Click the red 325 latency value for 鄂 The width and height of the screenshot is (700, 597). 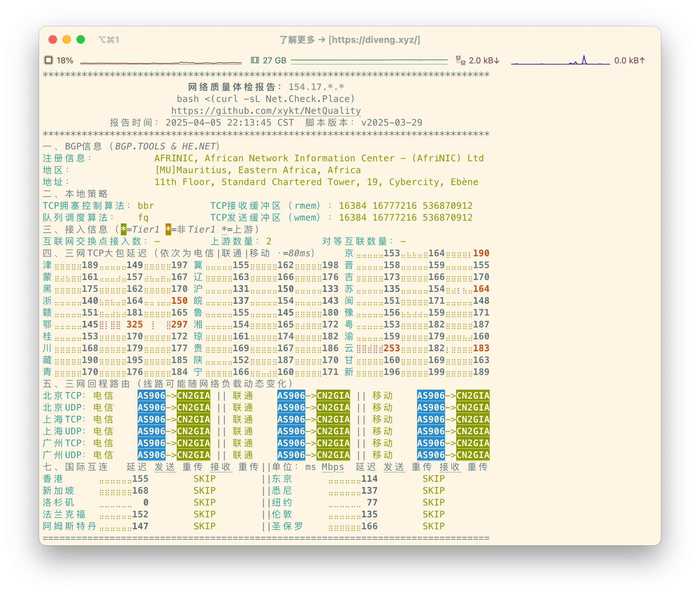click(x=135, y=324)
